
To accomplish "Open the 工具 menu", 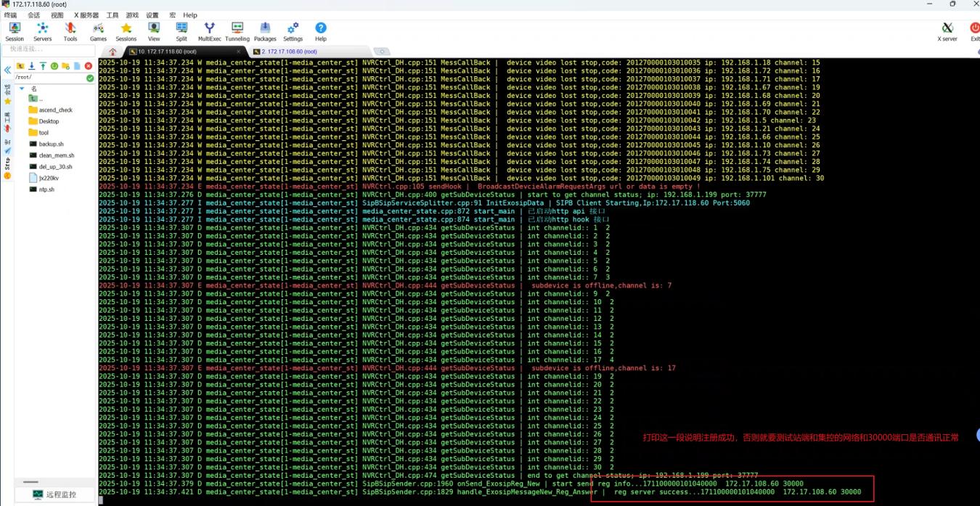I will (113, 15).
